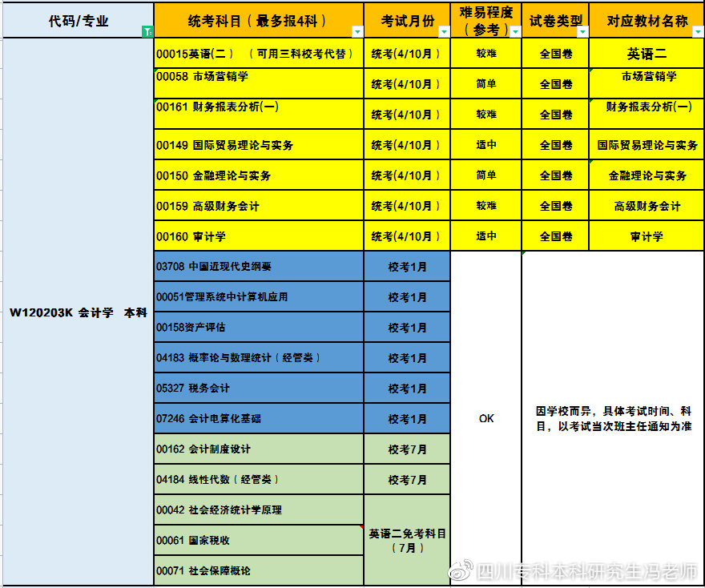
Task: Select 校考7月 in 线性代数 row
Action: pyautogui.click(x=407, y=480)
